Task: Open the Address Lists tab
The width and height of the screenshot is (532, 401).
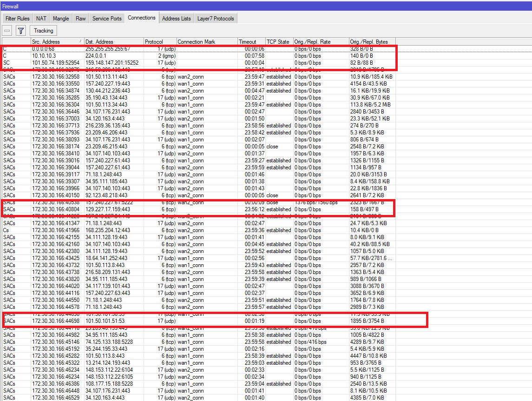Action: click(x=176, y=18)
